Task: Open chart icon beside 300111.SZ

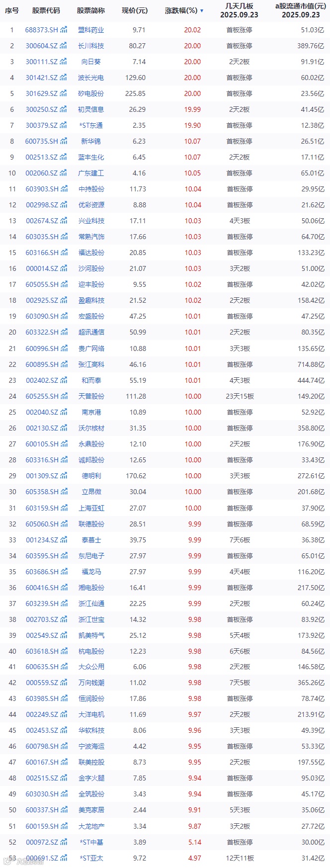Action: (63, 62)
